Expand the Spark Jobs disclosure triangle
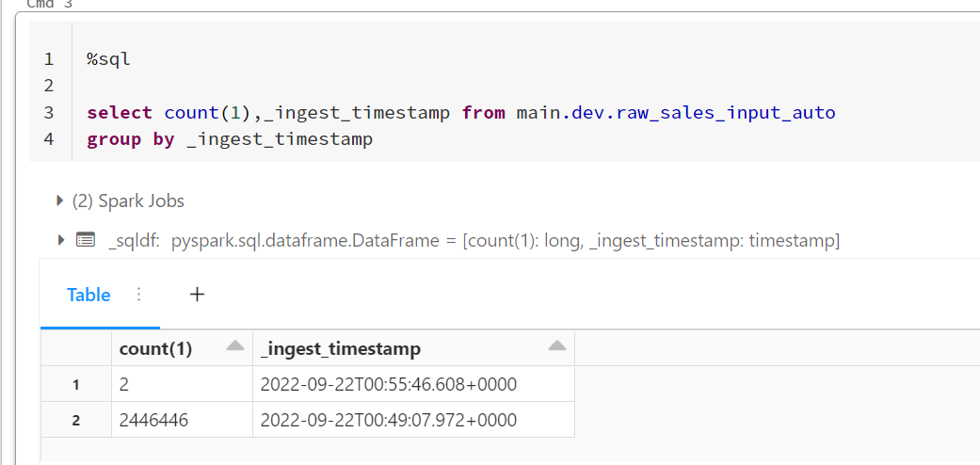The height and width of the screenshot is (465, 980). click(61, 200)
